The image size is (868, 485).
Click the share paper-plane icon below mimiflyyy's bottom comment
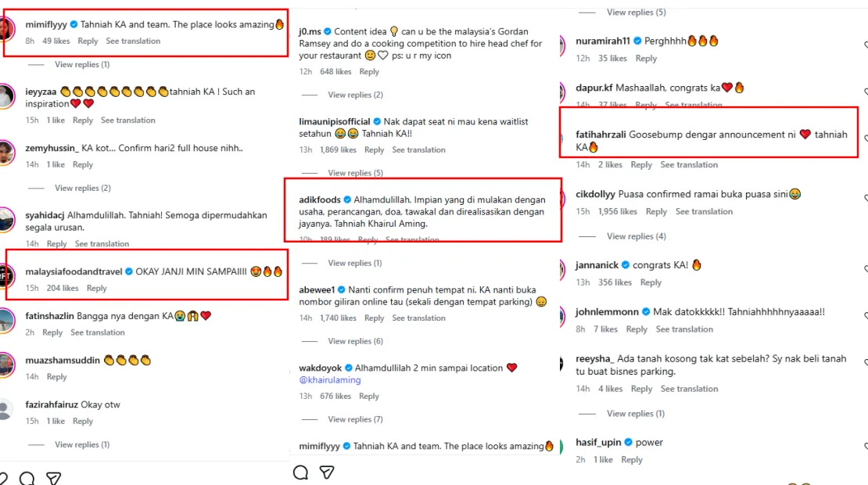tap(328, 472)
